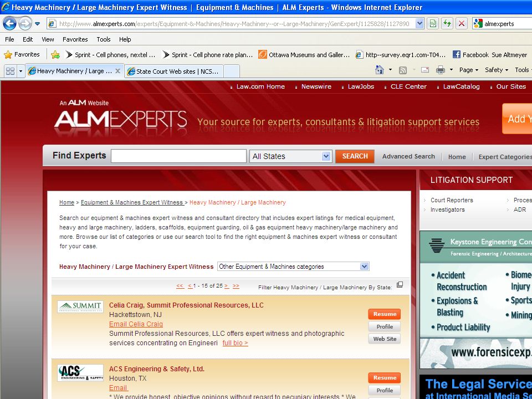Click the orange SEARCH button
Image resolution: width=532 pixels, height=399 pixels.
355,156
